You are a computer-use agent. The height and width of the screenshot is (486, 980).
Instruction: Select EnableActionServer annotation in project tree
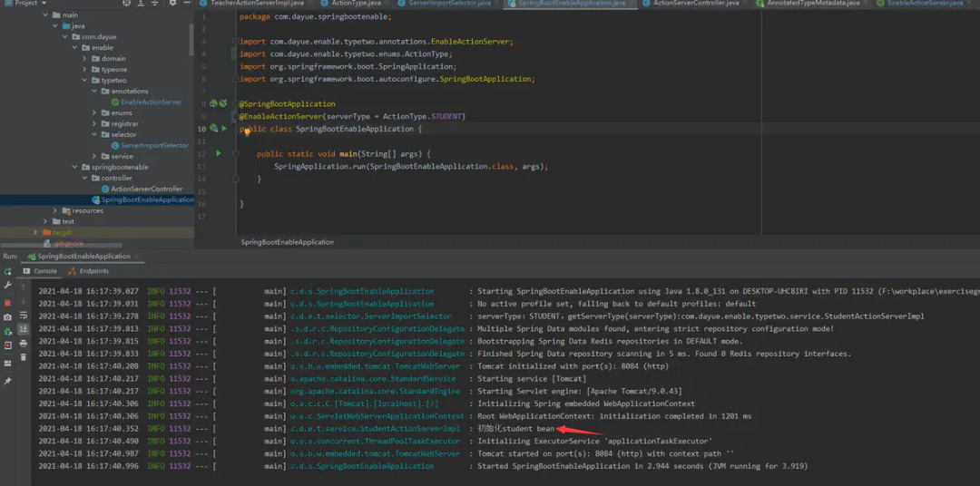coord(151,102)
